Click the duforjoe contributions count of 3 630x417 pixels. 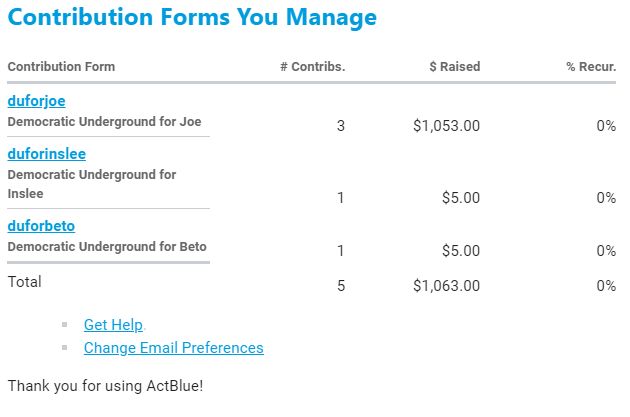[x=340, y=126]
